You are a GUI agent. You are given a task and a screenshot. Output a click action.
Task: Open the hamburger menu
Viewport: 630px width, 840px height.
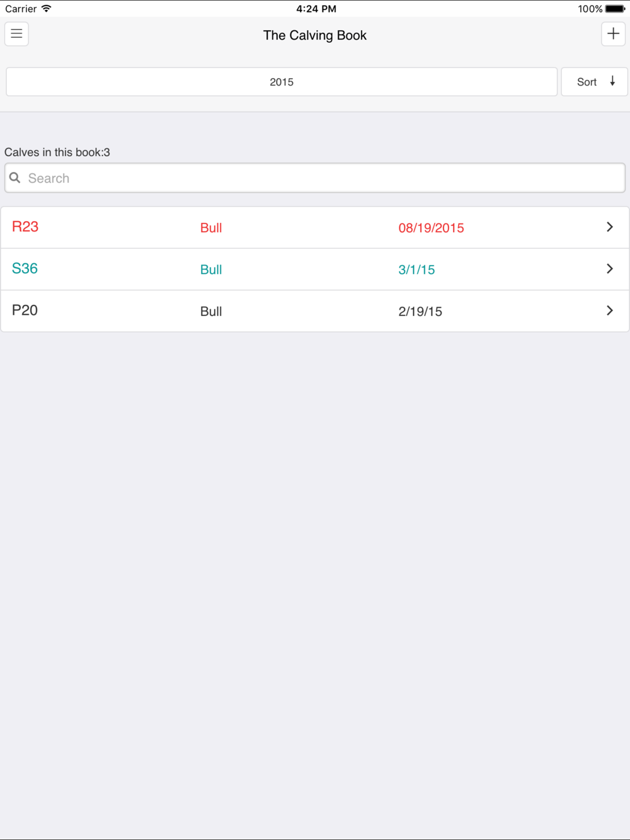pyautogui.click(x=17, y=34)
